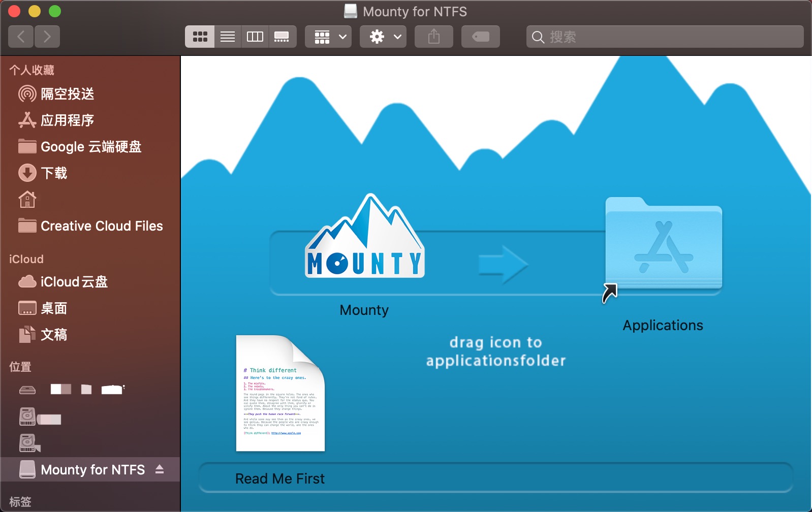Screen dimensions: 812x512
Task: Click the disk proxy icon in title bar
Action: pyautogui.click(x=351, y=12)
